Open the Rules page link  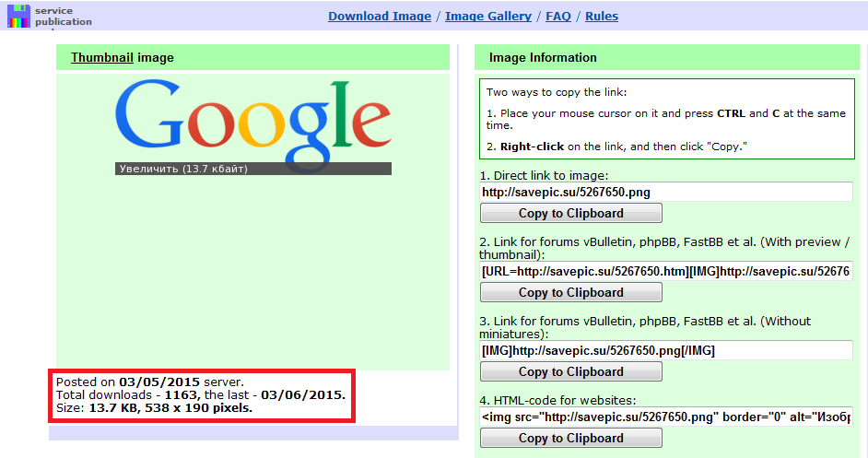point(601,16)
